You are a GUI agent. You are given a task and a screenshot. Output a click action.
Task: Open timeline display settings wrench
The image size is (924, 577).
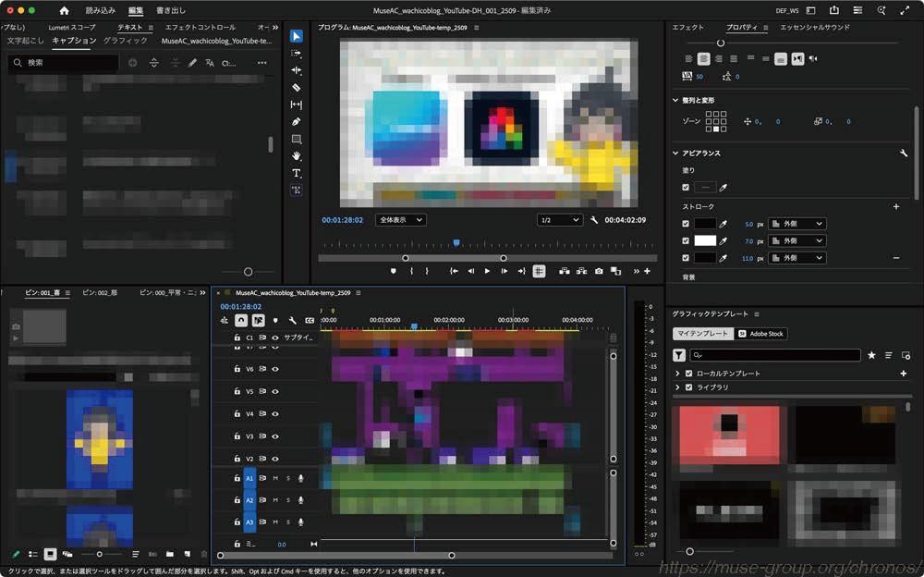pos(293,321)
